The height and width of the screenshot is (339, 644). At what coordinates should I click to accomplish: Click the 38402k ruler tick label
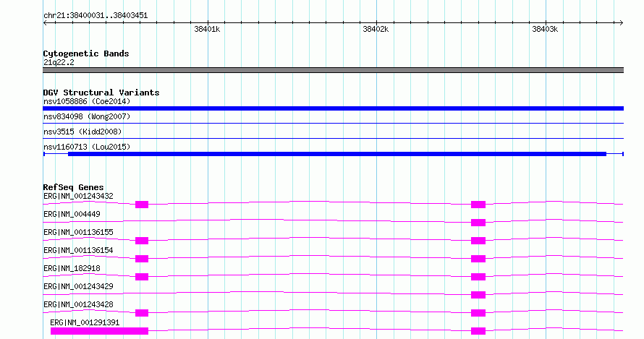(x=376, y=29)
